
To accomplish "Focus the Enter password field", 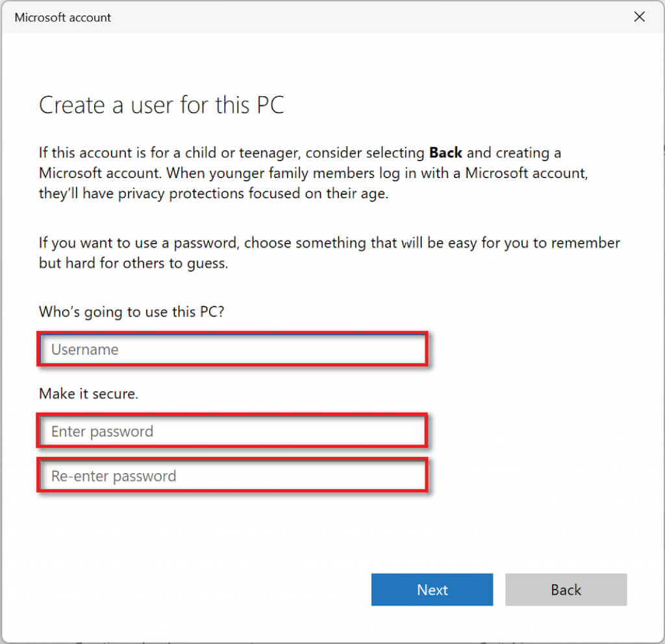I will click(x=232, y=431).
